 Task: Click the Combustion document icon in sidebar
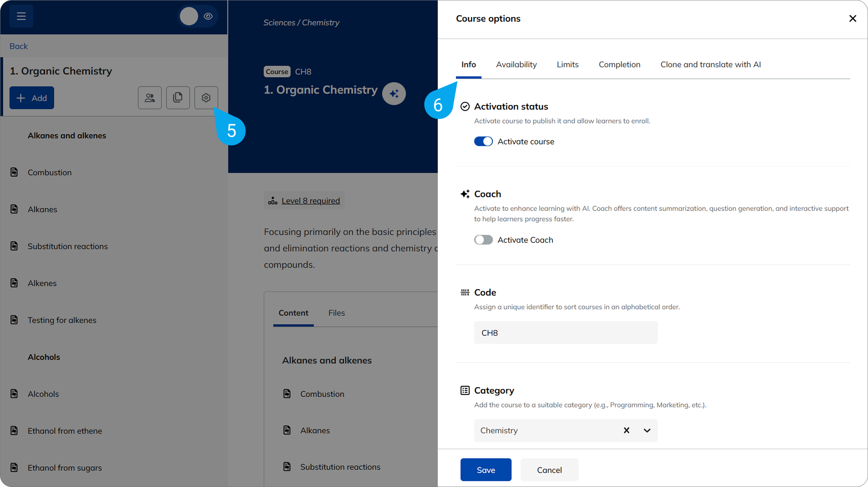pos(14,172)
